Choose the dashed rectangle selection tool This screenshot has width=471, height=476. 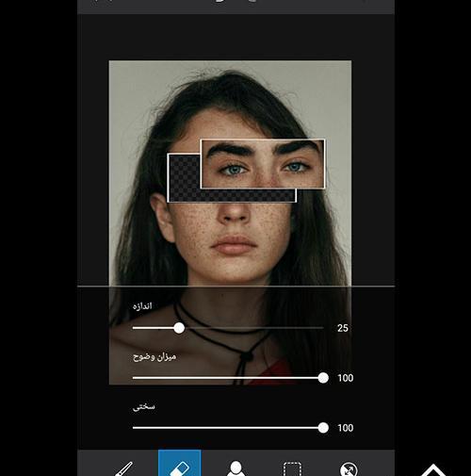pos(292,469)
